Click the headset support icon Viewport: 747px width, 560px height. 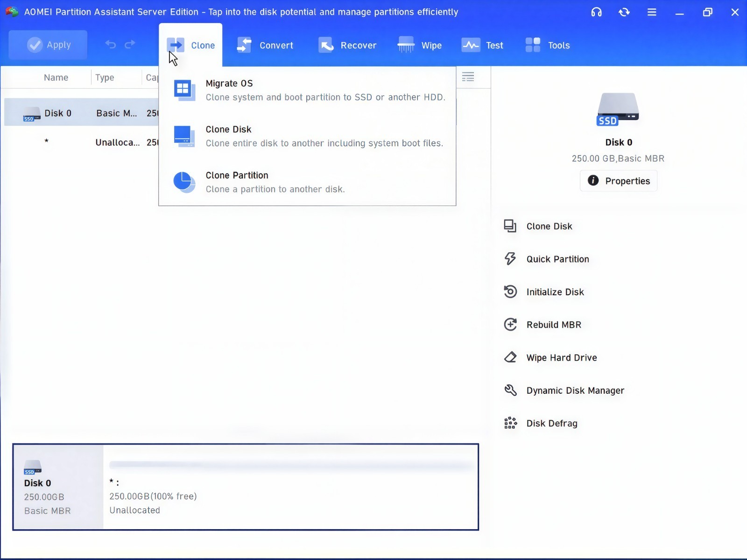[x=596, y=12]
